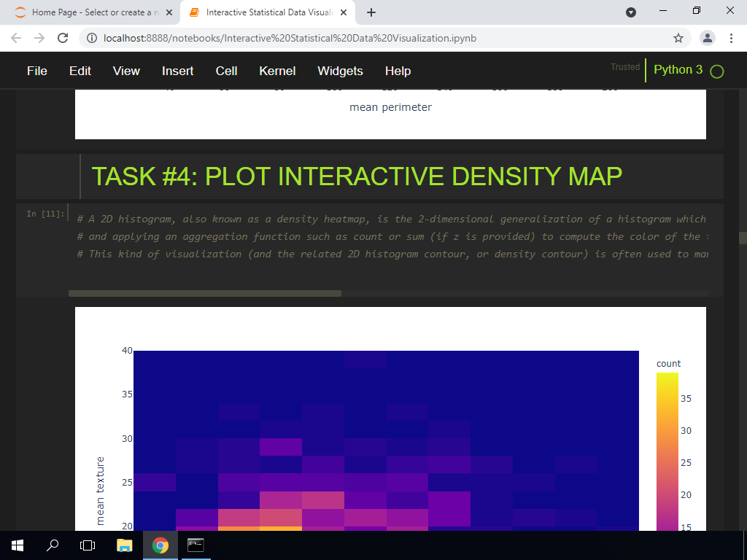The height and width of the screenshot is (560, 747).
Task: Open the Windows Start menu
Action: (16, 545)
